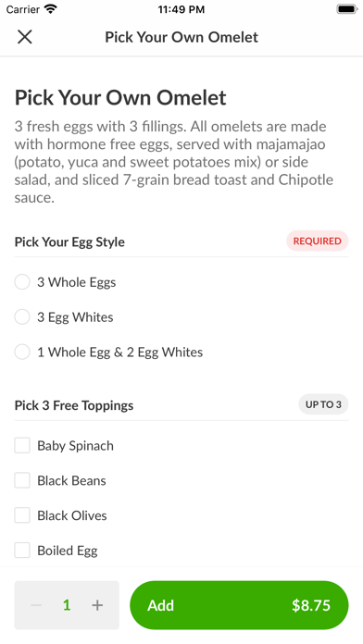Decrease quantity with the minus icon
Viewport: 363px width, 644px height.
(x=36, y=605)
